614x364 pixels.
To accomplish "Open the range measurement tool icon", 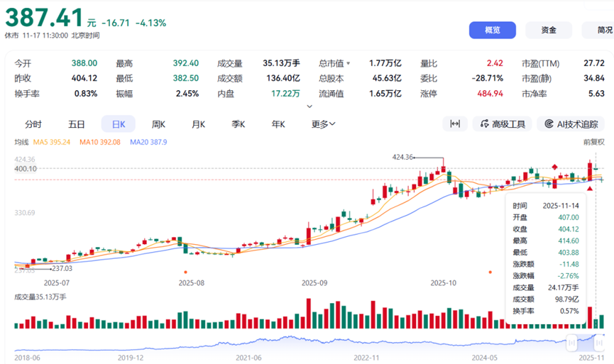I will click(x=455, y=124).
